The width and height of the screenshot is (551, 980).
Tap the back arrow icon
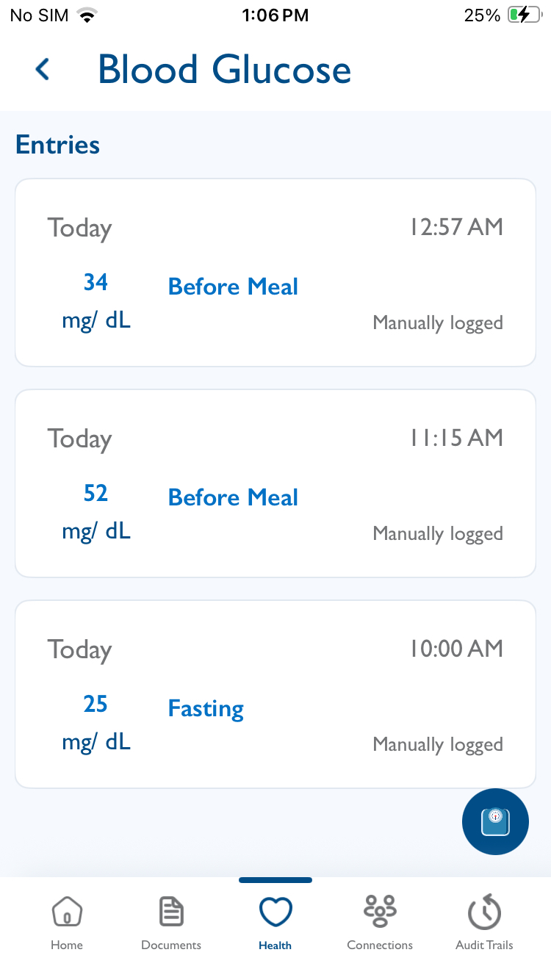[43, 70]
